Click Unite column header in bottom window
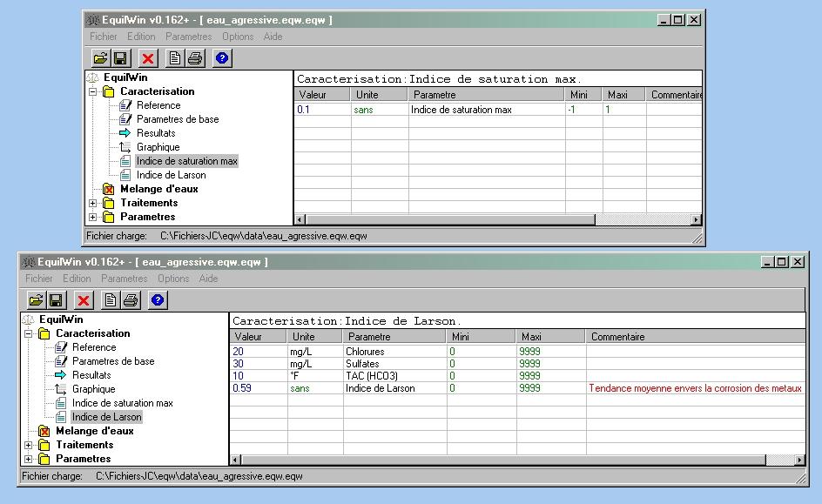 pos(314,337)
